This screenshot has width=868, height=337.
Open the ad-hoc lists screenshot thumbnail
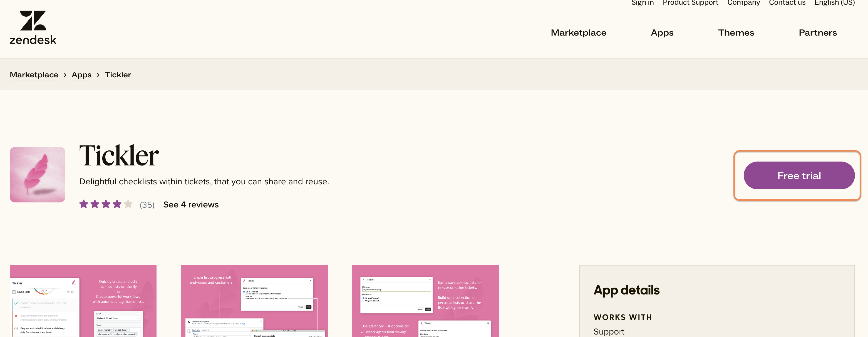[83, 301]
